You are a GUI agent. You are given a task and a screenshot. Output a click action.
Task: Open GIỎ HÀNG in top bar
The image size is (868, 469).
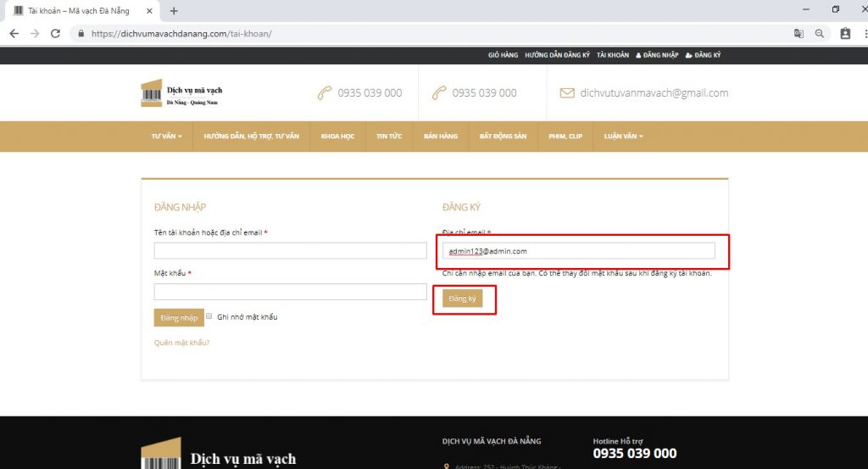coord(503,55)
